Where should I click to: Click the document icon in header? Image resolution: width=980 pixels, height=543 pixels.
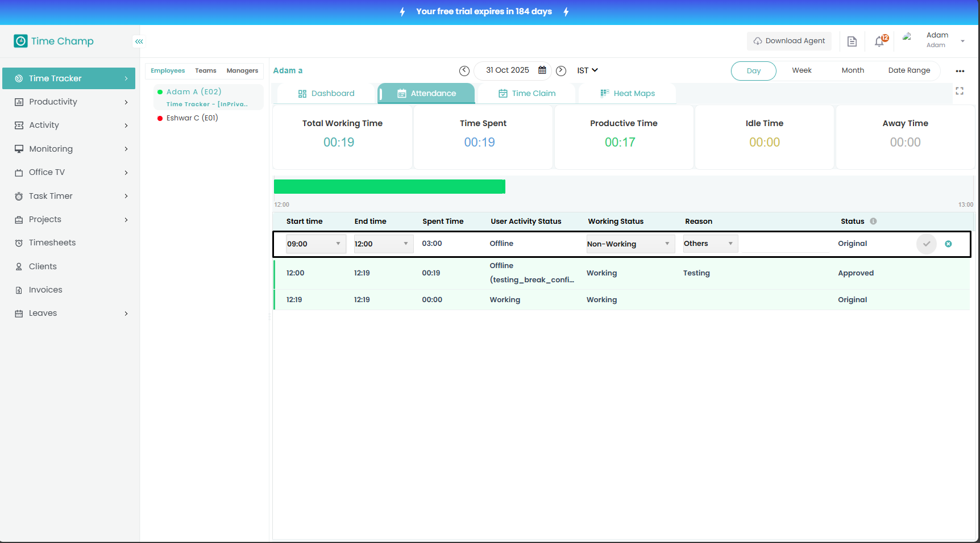coord(852,41)
